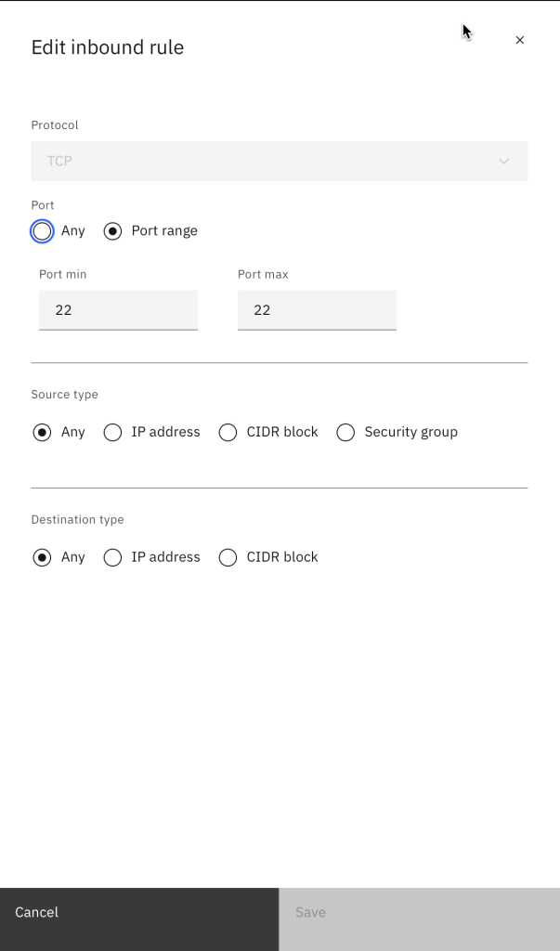Open the TCP Protocol dropdown
The width and height of the screenshot is (560, 951).
tap(279, 161)
